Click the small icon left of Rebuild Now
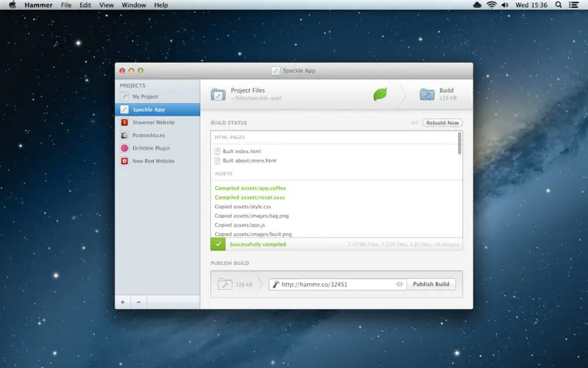The width and height of the screenshot is (588, 368). (415, 123)
